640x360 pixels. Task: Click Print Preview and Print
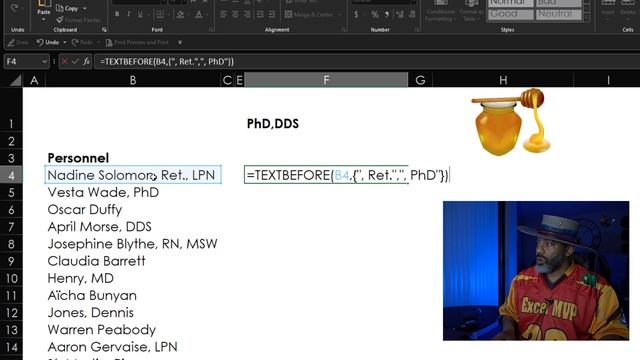[137, 42]
